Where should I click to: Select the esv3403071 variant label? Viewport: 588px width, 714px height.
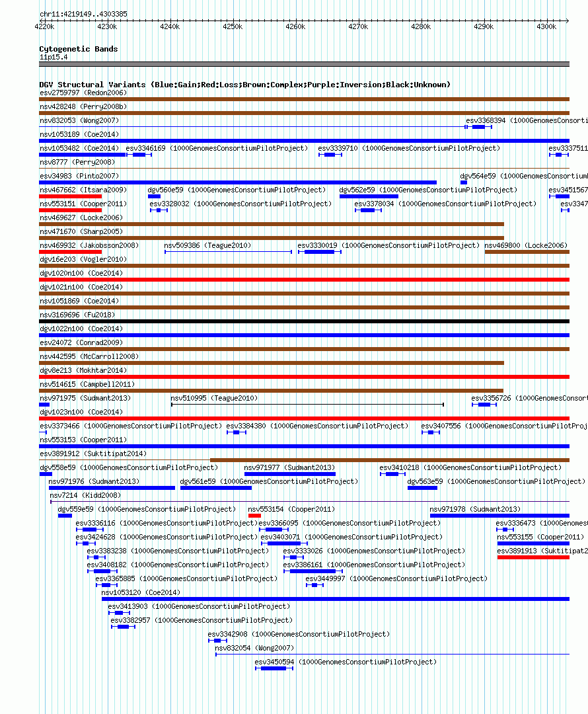351,537
